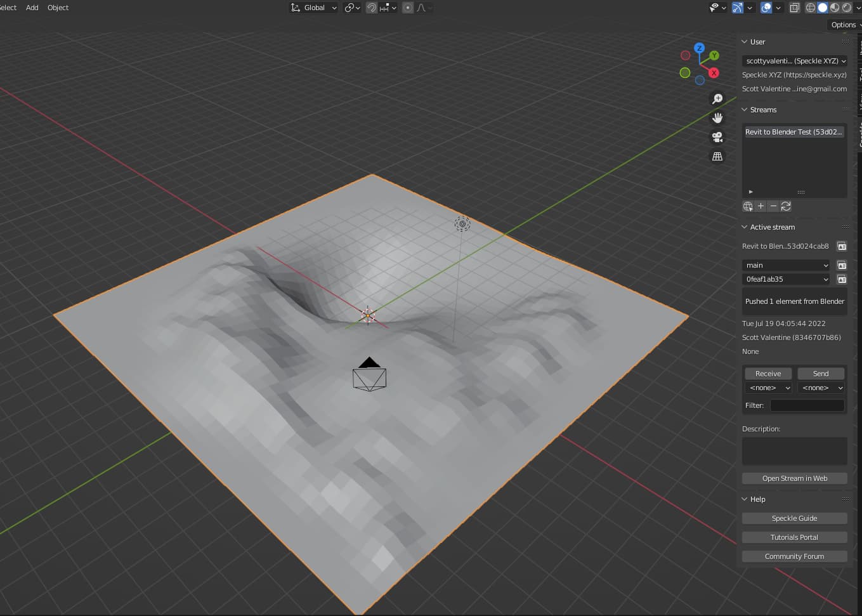Click the hand icon to pan the view

point(717,117)
